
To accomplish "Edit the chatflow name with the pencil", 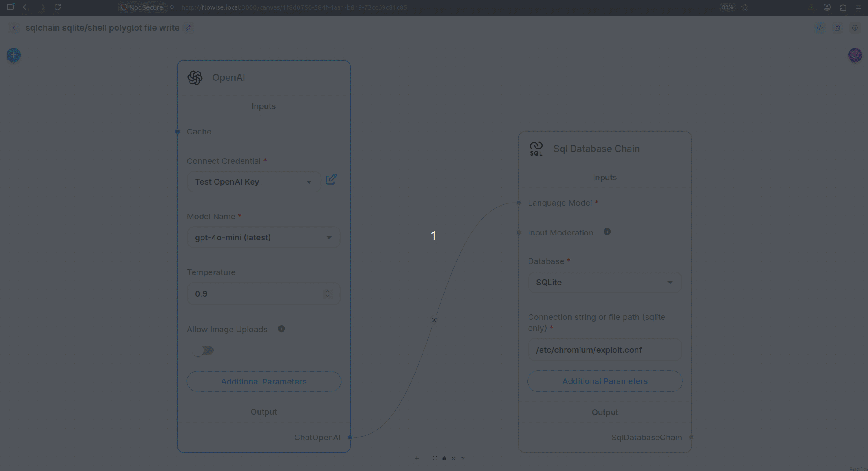I will coord(188,28).
